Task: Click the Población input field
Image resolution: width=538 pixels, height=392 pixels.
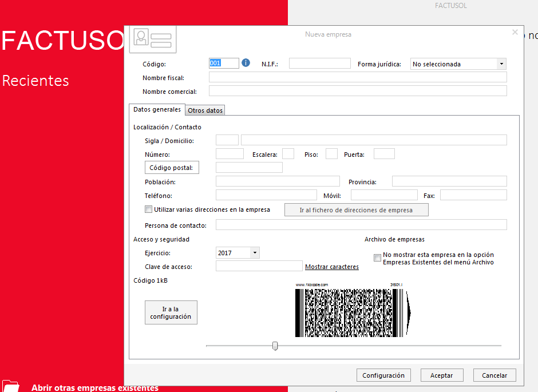Action: click(x=278, y=181)
